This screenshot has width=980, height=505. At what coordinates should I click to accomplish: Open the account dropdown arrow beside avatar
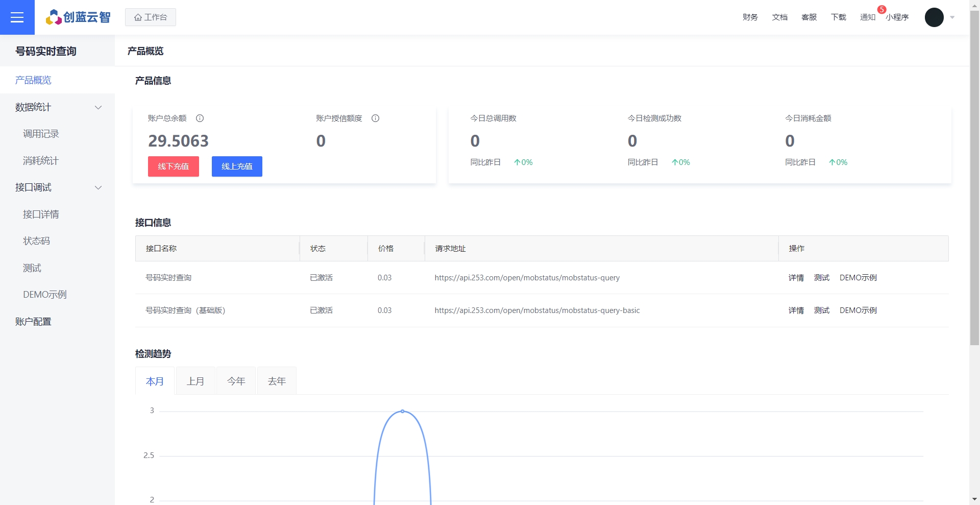tap(952, 17)
